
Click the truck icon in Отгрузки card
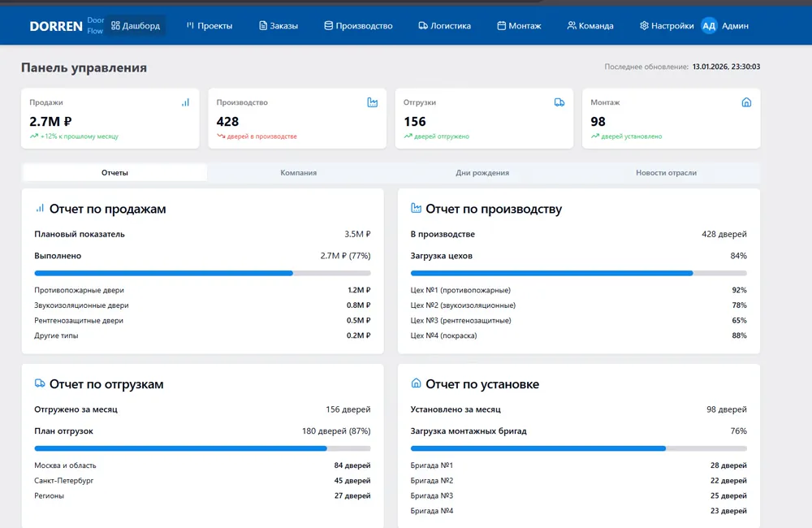tap(559, 102)
